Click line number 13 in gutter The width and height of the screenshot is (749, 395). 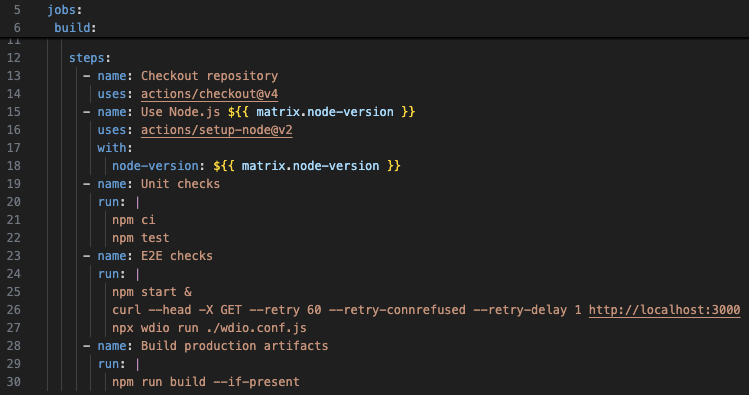pos(14,76)
